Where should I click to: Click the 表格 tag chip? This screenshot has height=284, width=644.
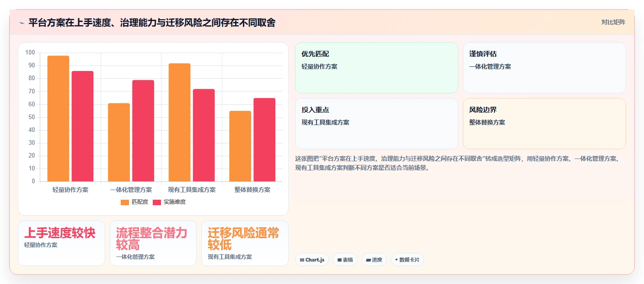click(x=345, y=260)
